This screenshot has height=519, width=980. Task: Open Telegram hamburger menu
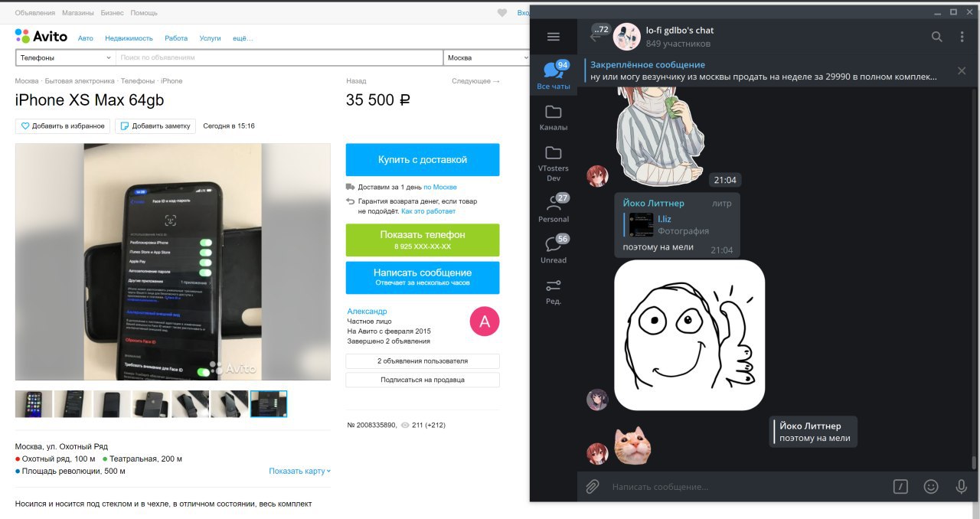pyautogui.click(x=554, y=37)
